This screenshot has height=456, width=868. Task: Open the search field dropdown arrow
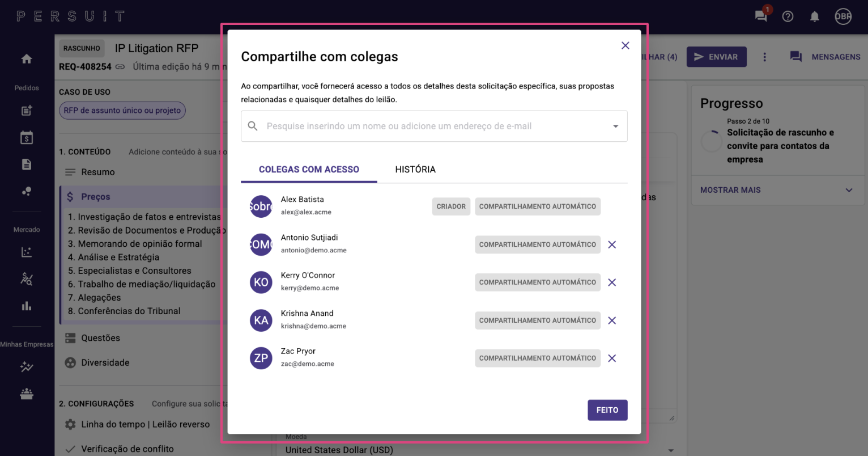616,126
